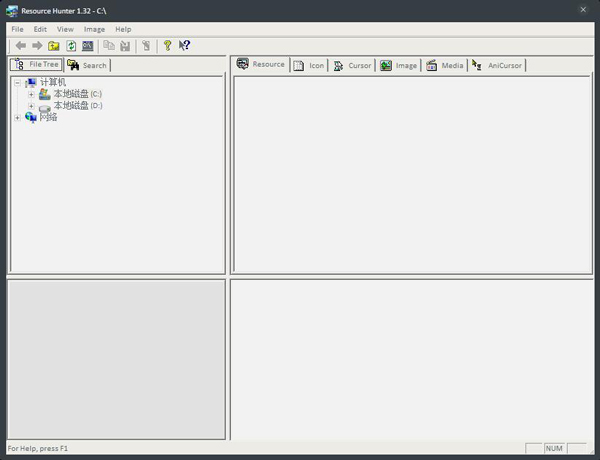This screenshot has height=460, width=600.
Task: Select the Cursor tab
Action: (352, 65)
